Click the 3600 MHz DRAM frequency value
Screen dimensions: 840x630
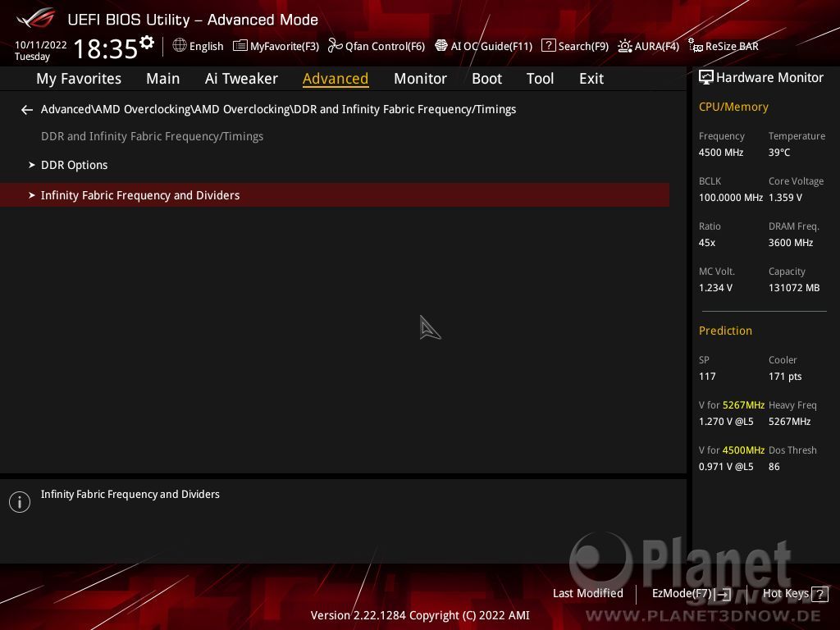(791, 243)
